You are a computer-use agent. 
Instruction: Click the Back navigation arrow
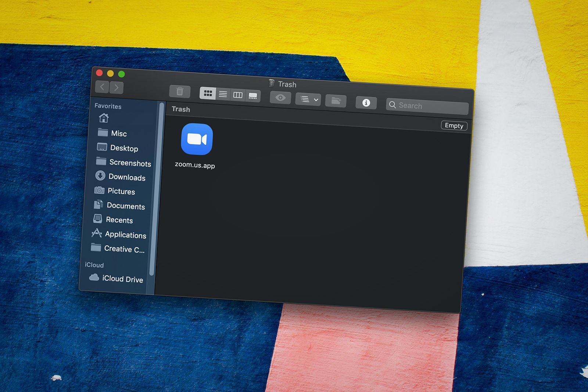[x=102, y=87]
